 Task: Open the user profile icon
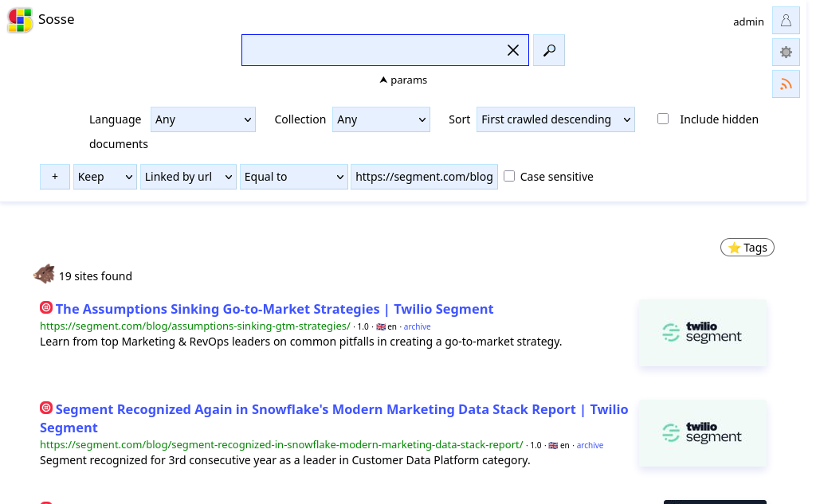(x=786, y=21)
